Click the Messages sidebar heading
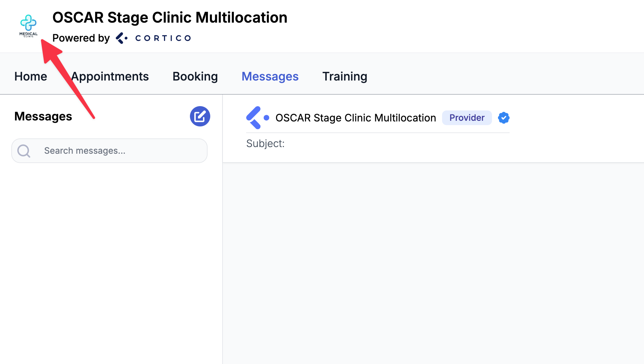The width and height of the screenshot is (644, 364). point(43,116)
